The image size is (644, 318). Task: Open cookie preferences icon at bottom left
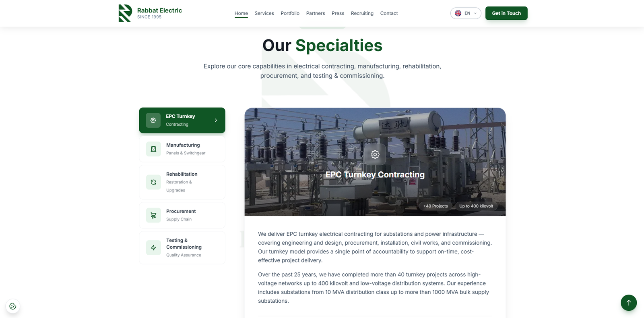[13, 306]
